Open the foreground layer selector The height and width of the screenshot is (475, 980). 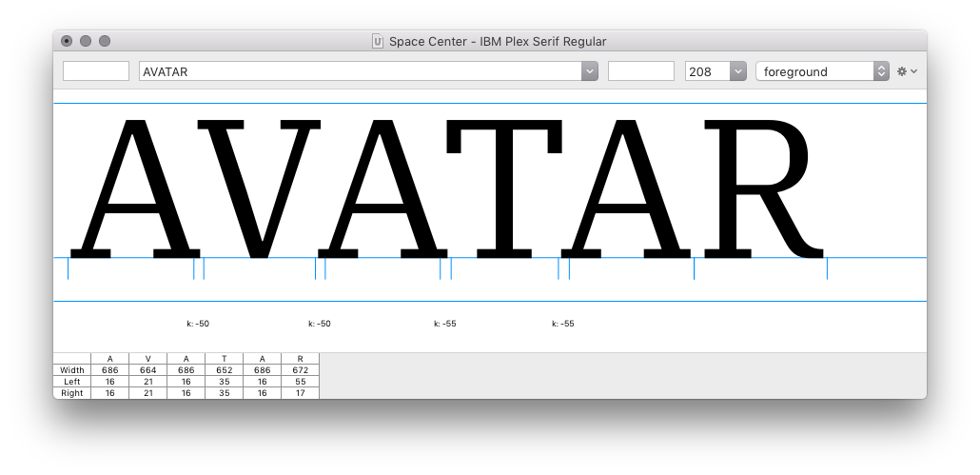(822, 71)
